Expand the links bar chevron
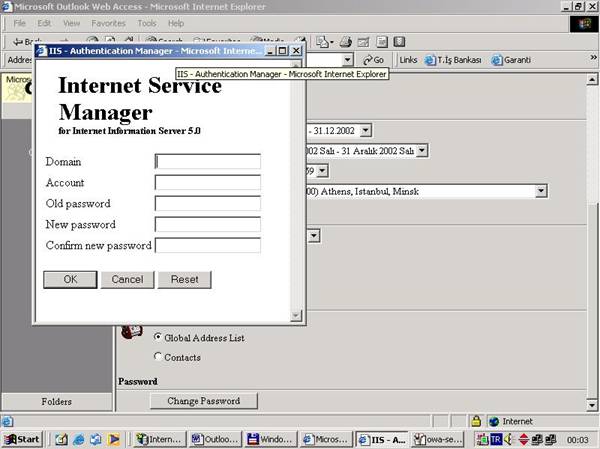The image size is (600, 449). pos(593,57)
